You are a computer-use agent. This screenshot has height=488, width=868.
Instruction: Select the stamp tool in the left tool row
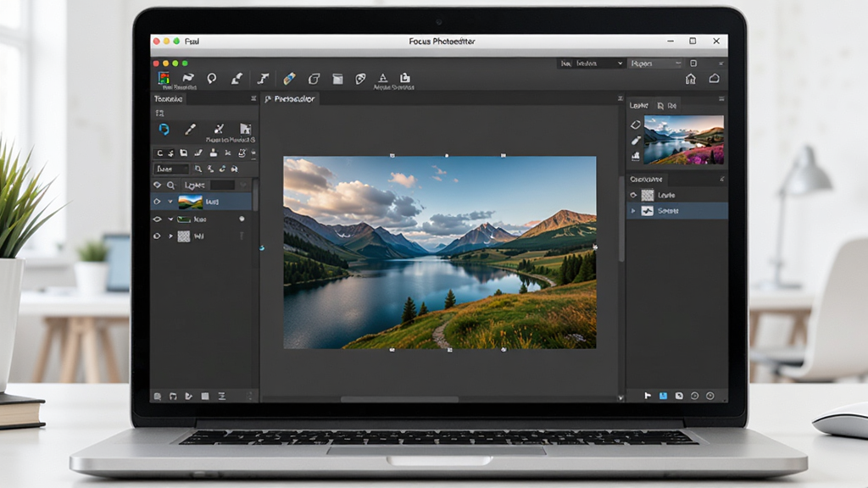tap(213, 152)
